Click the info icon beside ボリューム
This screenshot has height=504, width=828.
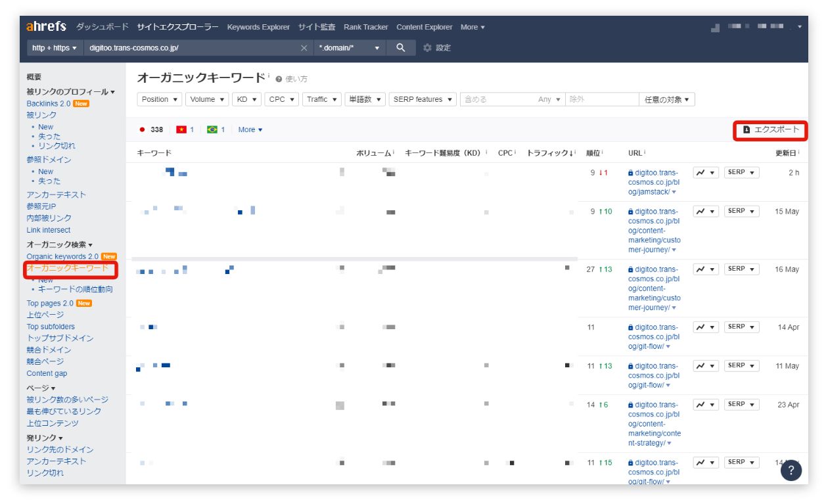[394, 152]
